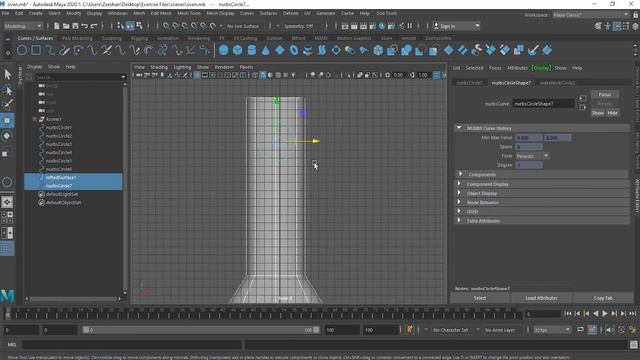Click the Copy Tab button
This screenshot has height=360, width=640.
click(603, 298)
